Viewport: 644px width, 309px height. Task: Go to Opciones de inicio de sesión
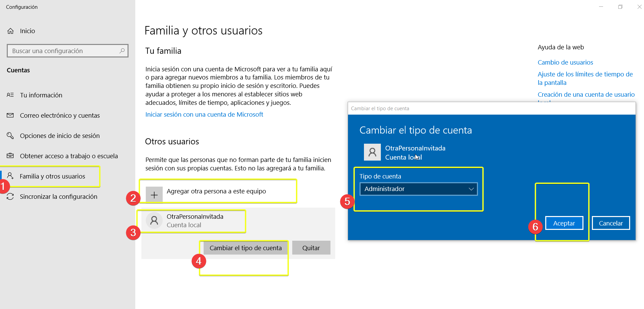60,136
